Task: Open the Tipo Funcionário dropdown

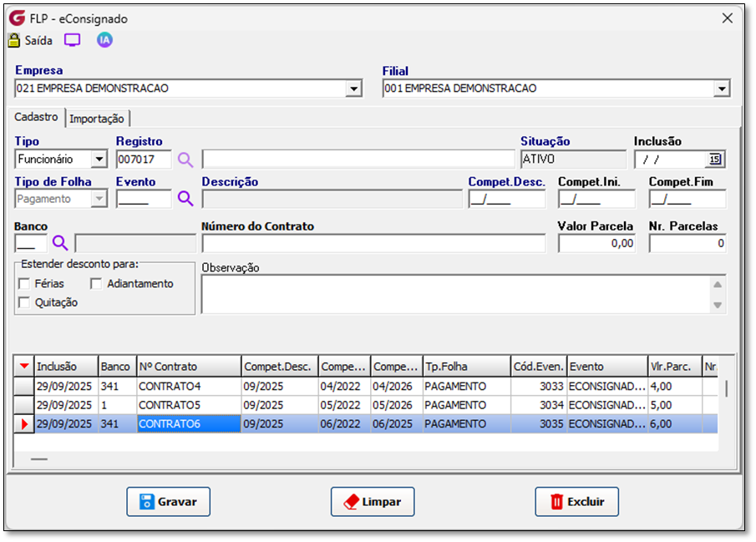Action: 99,160
